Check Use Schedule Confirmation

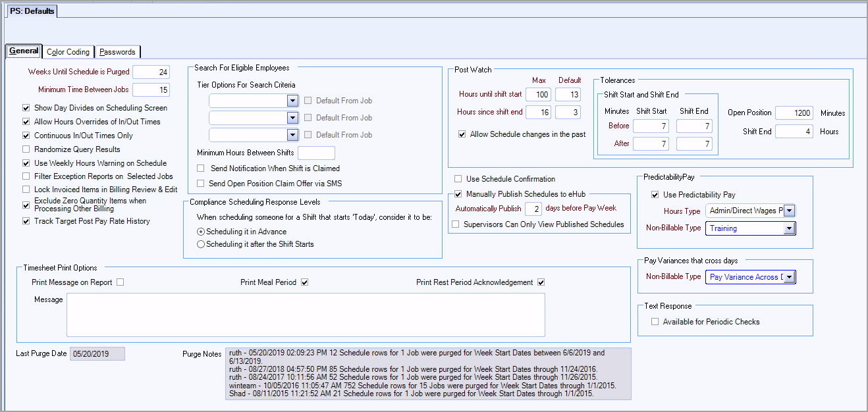click(x=458, y=179)
